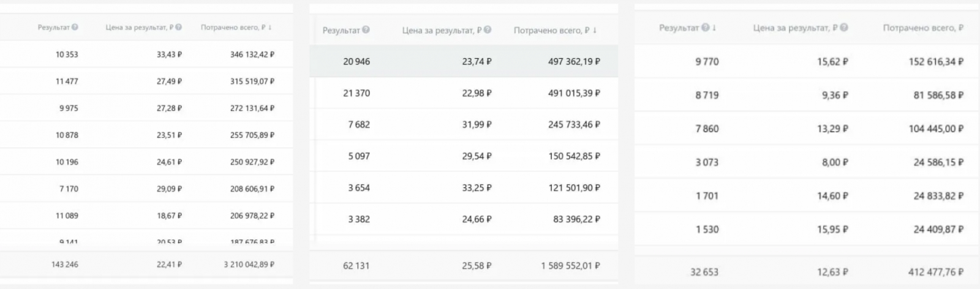This screenshot has height=289, width=980.
Task: Select the row with 18,67 ₽ cost per result
Action: 146,216
